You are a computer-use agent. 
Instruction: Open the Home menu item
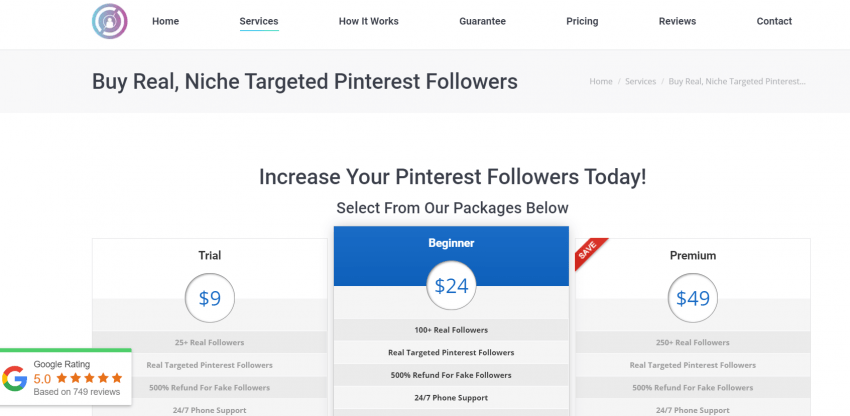pos(165,21)
